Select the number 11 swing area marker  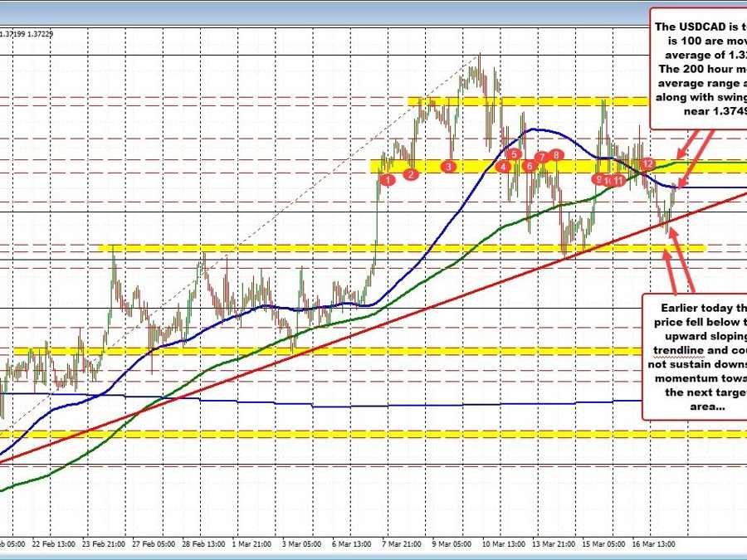point(619,179)
